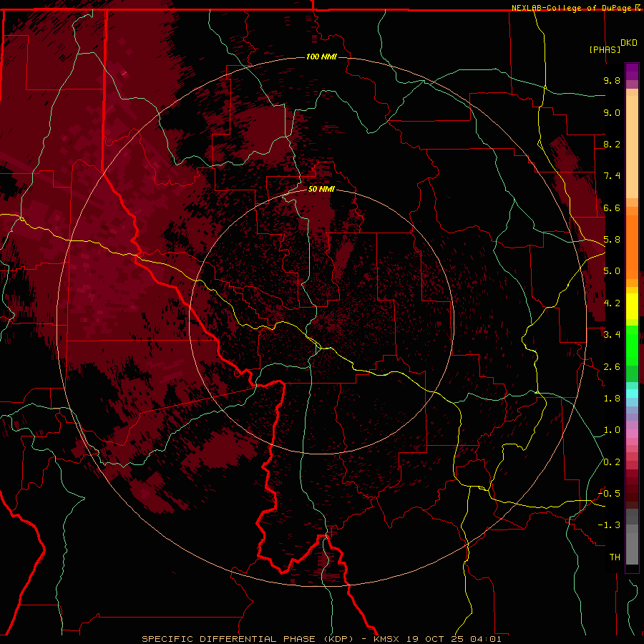
Task: Click the pink segment of the color bar
Action: click(632, 434)
